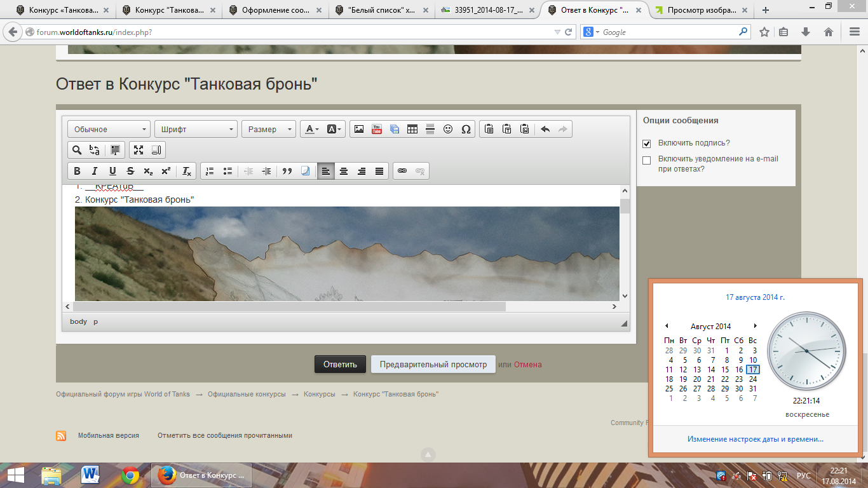Embed a YouTube video
Viewport: 868px width, 488px height.
[x=377, y=129]
